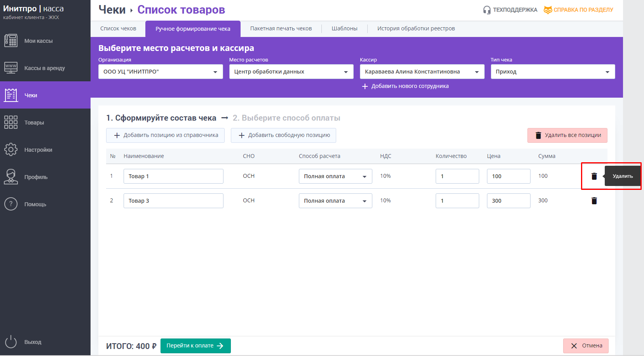Open Помощь question-mark item
This screenshot has height=356, width=644.
45,204
